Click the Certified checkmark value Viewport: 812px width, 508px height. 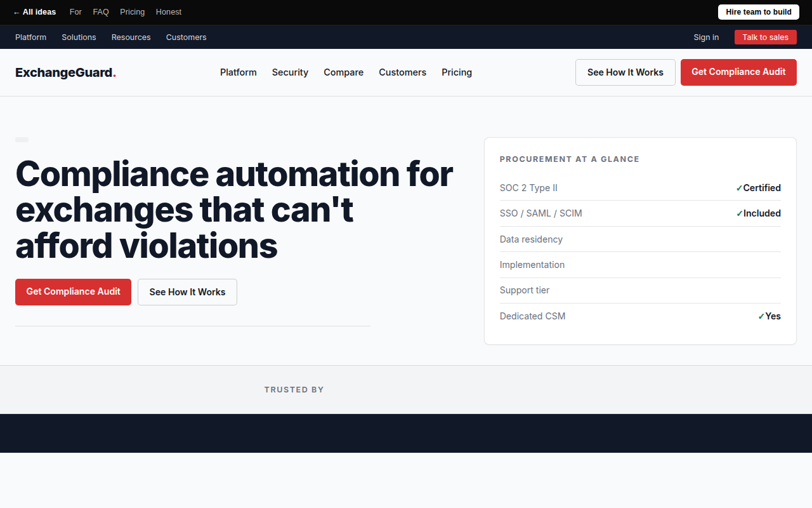(x=758, y=188)
